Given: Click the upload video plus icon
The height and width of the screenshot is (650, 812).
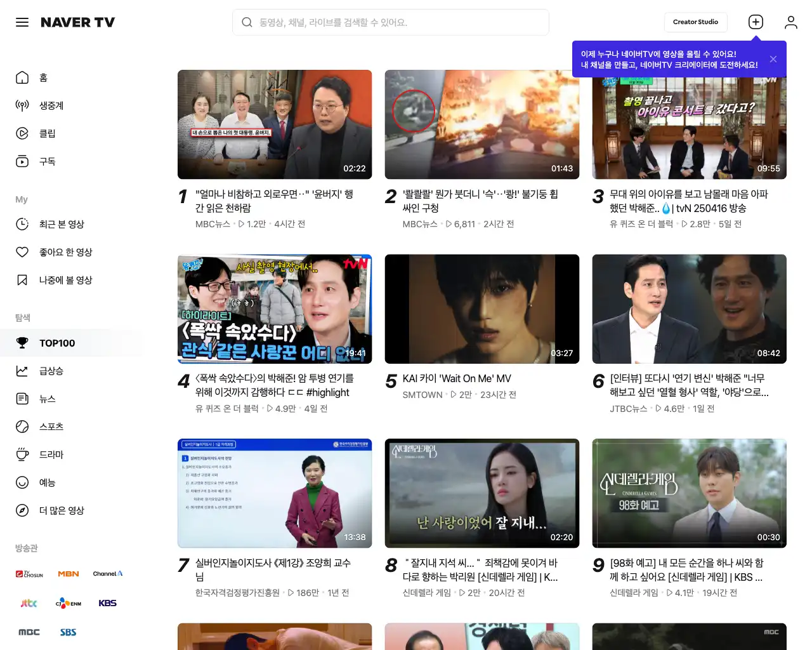Looking at the screenshot, I should coord(756,22).
